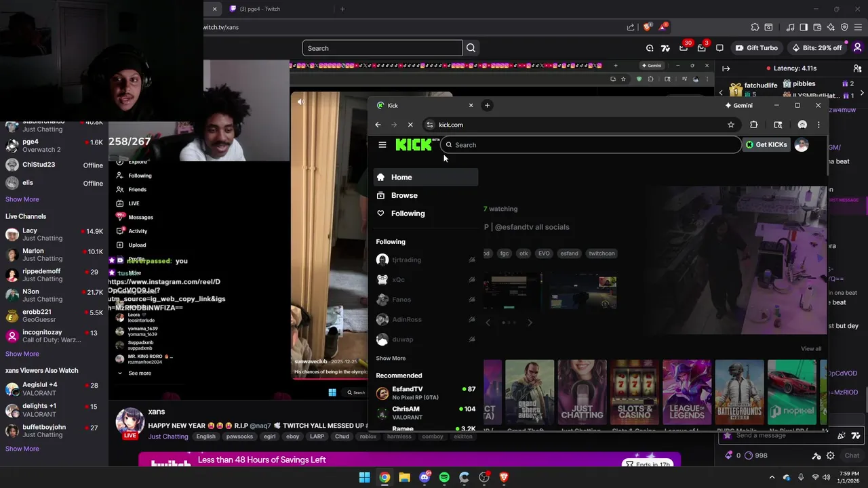This screenshot has width=868, height=488.
Task: Open File Explorer from the taskbar
Action: [x=404, y=477]
